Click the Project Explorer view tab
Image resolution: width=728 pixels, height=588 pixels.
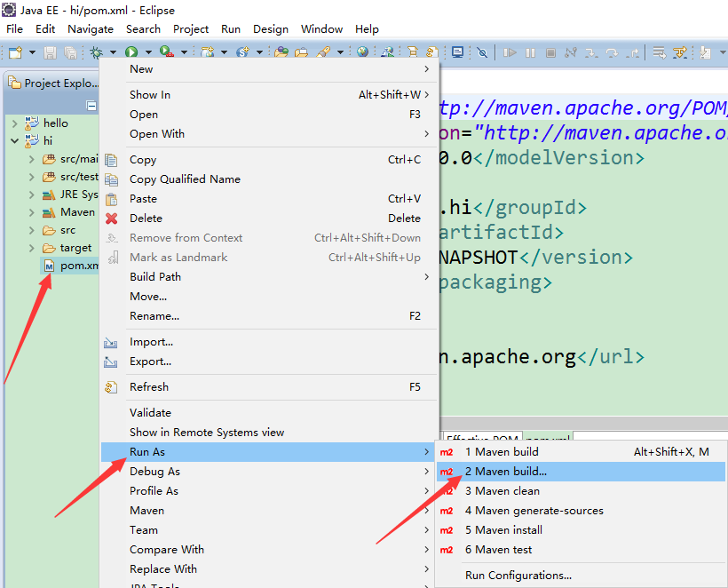pos(53,83)
